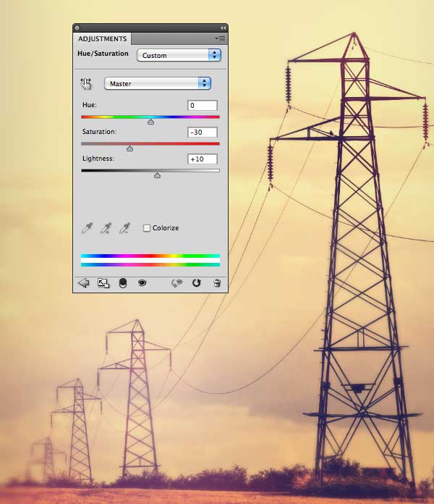Reset adjustment to defaults icon

click(197, 283)
